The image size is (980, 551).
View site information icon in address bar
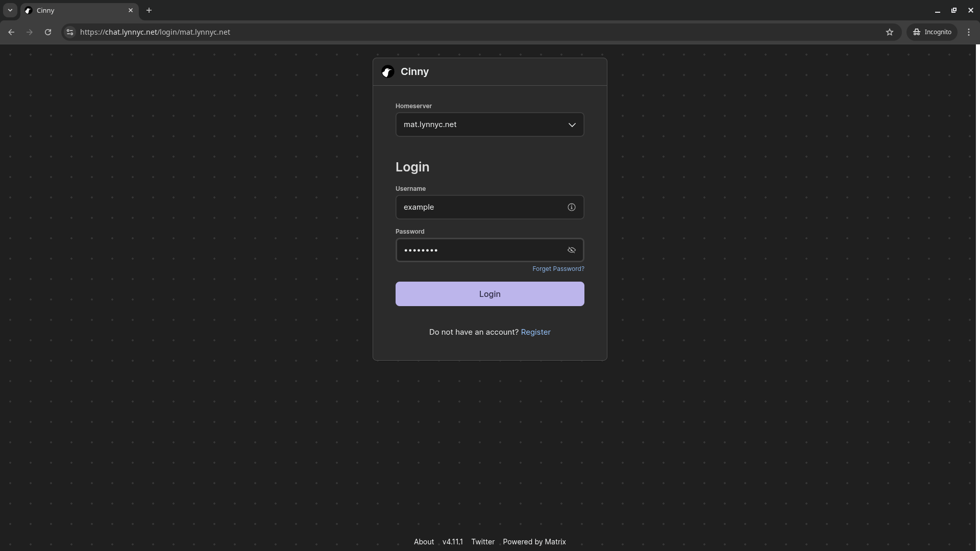pos(70,32)
